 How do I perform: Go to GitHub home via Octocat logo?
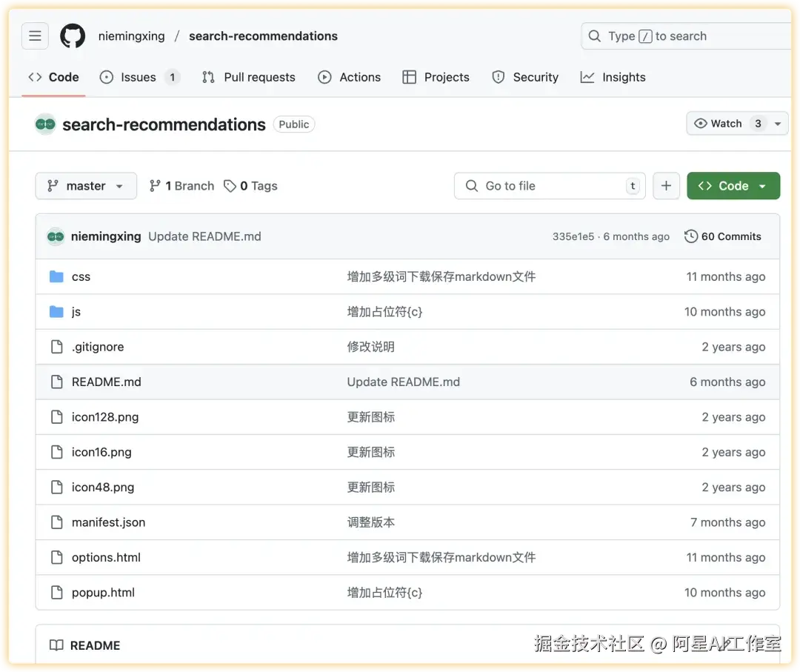[x=73, y=36]
